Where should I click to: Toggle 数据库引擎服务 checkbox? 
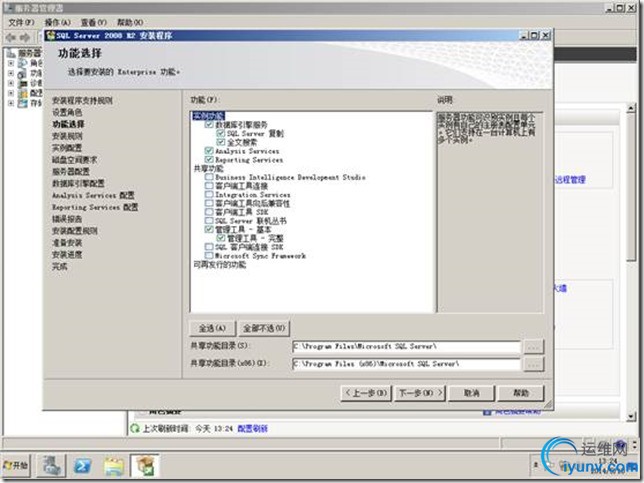(x=209, y=124)
